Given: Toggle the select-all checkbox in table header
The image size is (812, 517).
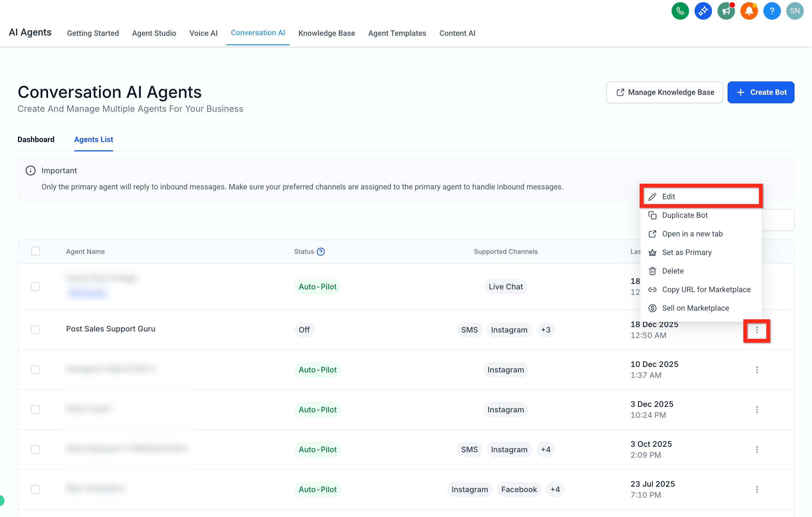Looking at the screenshot, I should point(36,251).
